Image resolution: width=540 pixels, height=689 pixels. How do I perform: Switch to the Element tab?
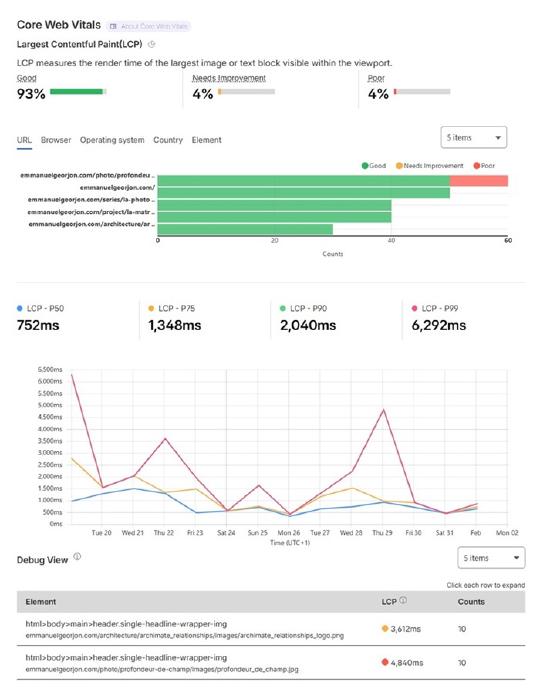[x=207, y=140]
